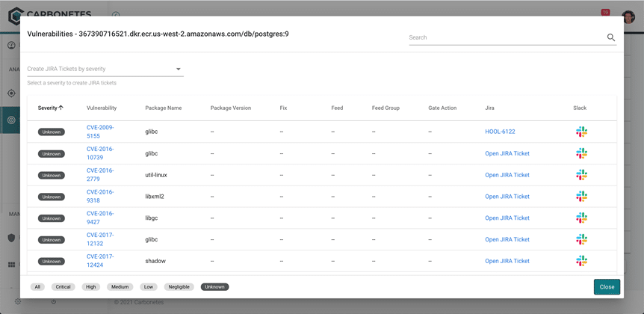The image size is (644, 314).
Task: Open JIRA ticket HOOL-6122
Action: tap(500, 132)
